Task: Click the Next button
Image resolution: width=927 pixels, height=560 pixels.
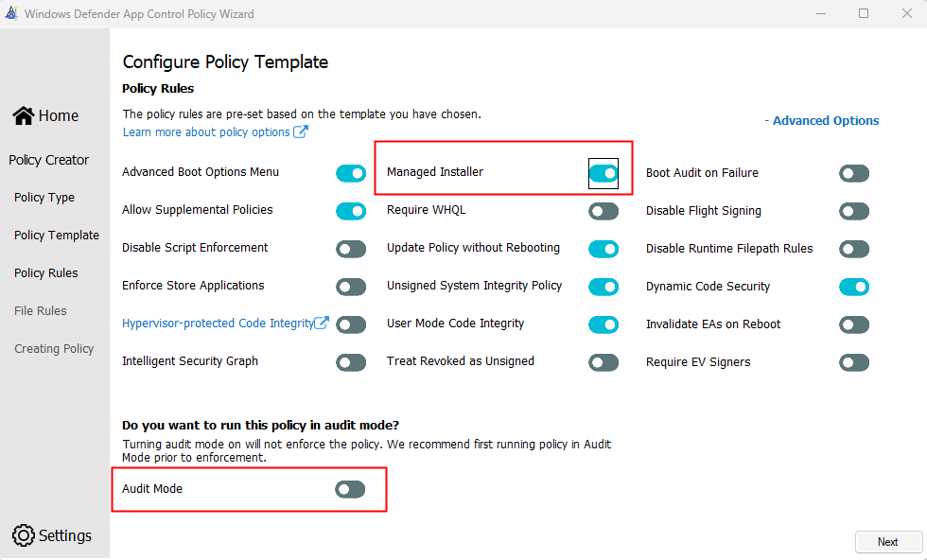Action: (888, 542)
